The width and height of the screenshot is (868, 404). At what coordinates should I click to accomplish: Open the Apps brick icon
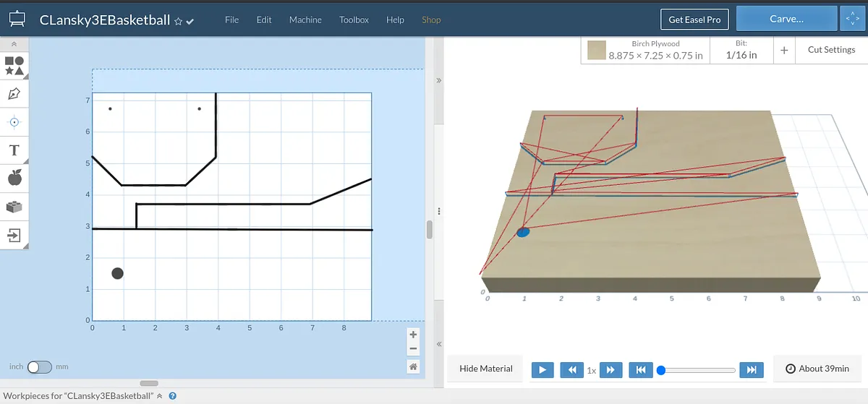pyautogui.click(x=14, y=207)
